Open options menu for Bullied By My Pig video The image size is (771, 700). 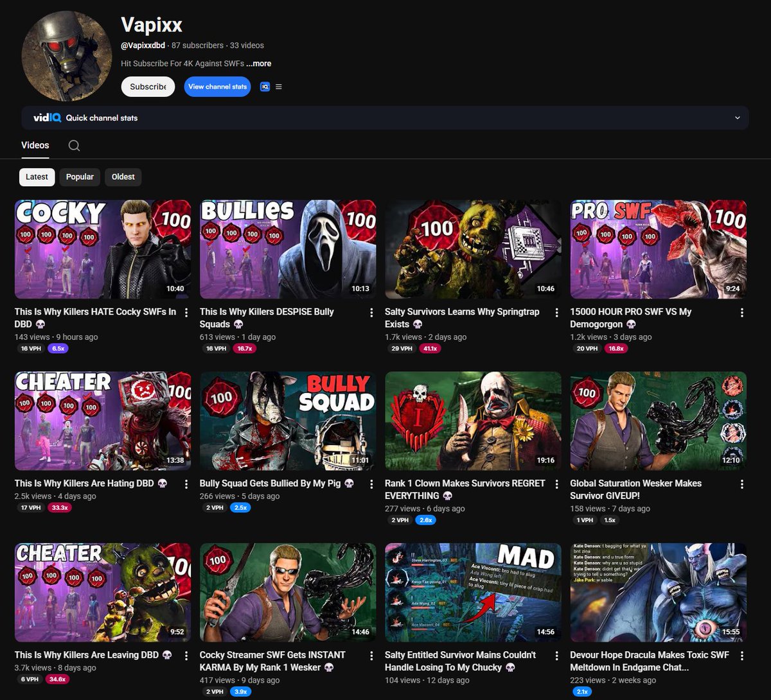[x=371, y=484]
